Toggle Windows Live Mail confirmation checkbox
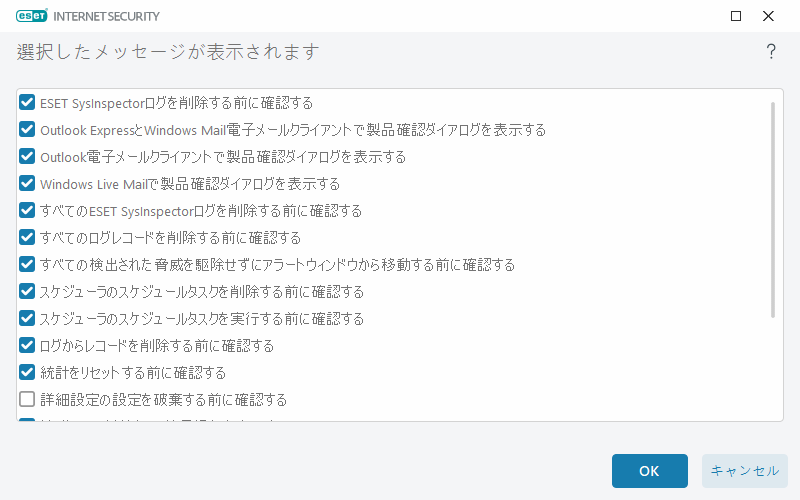This screenshot has width=800, height=500. click(27, 184)
